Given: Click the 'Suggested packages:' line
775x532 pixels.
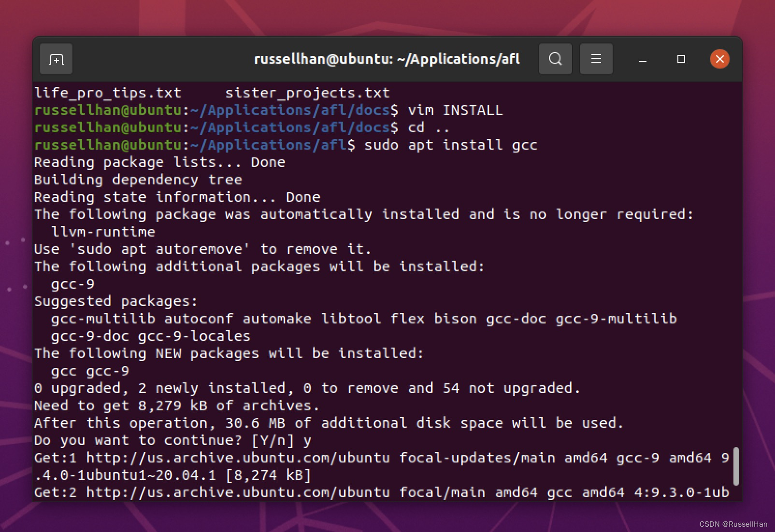Looking at the screenshot, I should (x=116, y=301).
